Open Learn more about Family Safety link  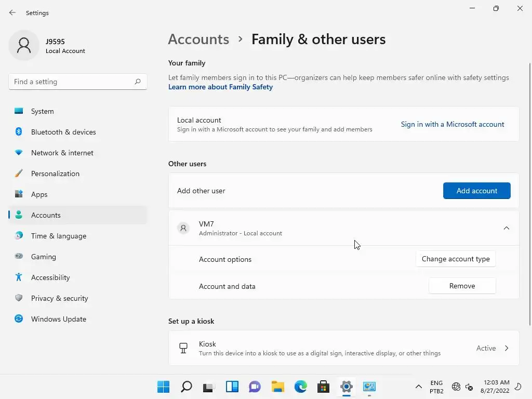coord(220,87)
